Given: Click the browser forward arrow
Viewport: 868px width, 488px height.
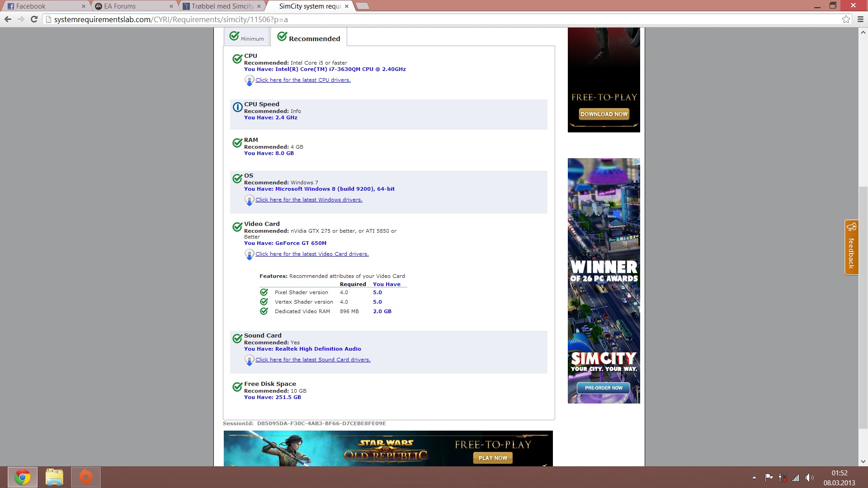Looking at the screenshot, I should tap(21, 19).
